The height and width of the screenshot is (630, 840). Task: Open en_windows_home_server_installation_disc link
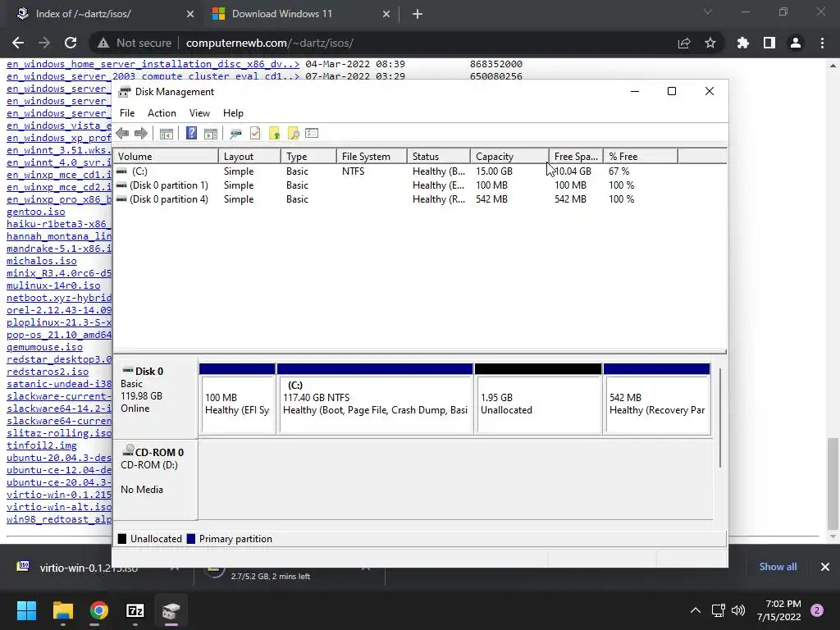153,64
